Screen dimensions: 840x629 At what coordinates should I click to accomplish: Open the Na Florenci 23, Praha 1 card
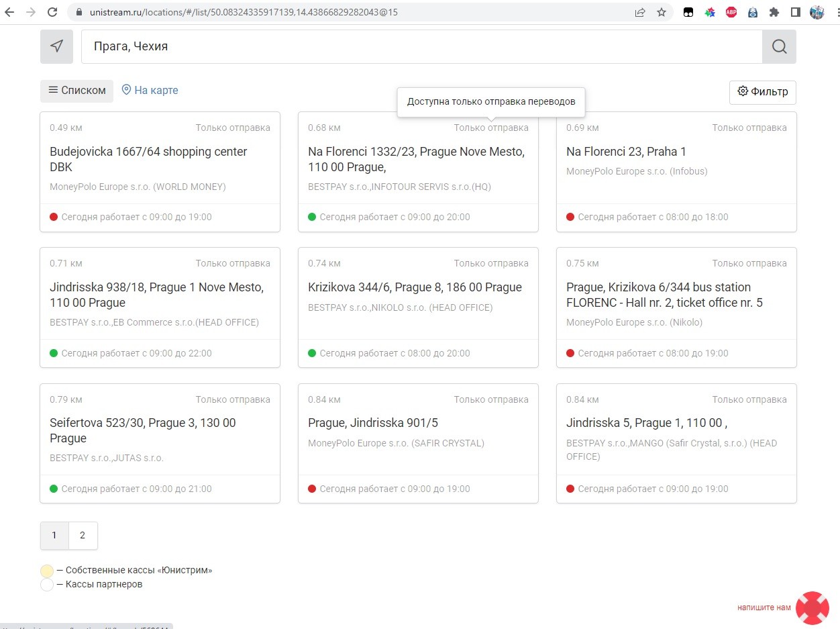676,172
